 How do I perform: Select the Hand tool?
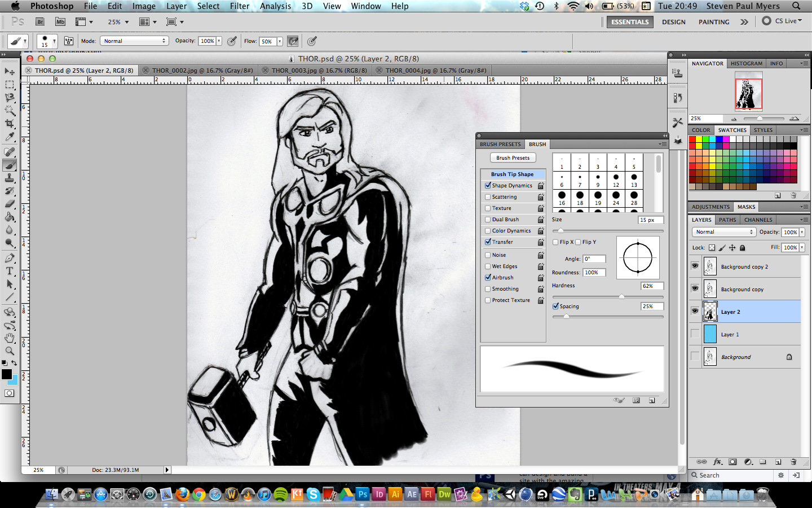(x=10, y=338)
